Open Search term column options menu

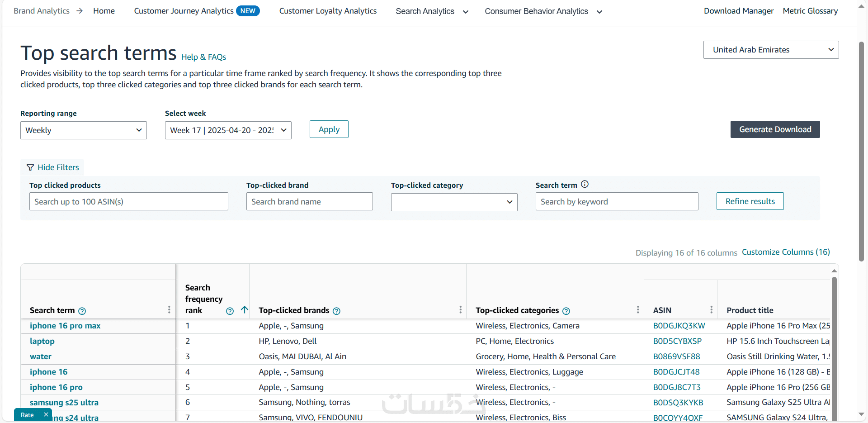169,309
